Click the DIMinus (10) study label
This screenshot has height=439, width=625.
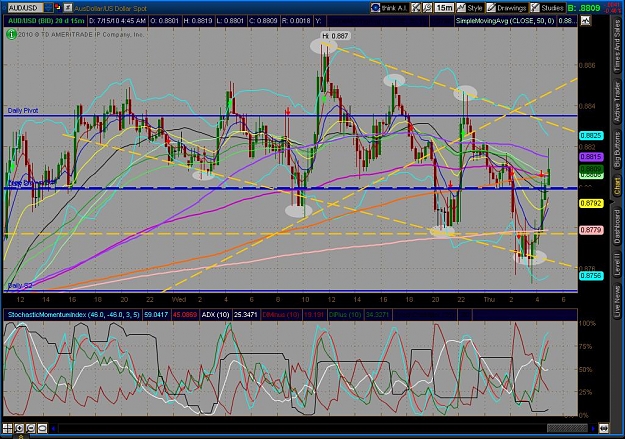pyautogui.click(x=281, y=315)
